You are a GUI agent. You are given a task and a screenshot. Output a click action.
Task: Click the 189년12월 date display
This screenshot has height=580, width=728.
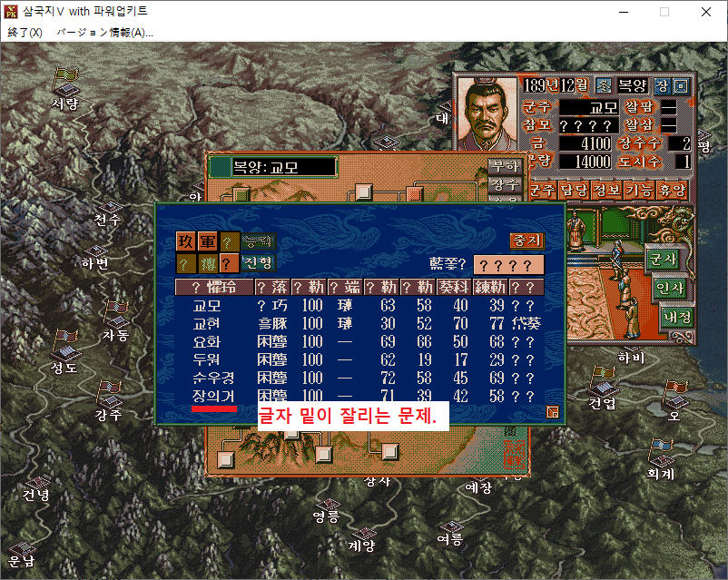point(556,85)
